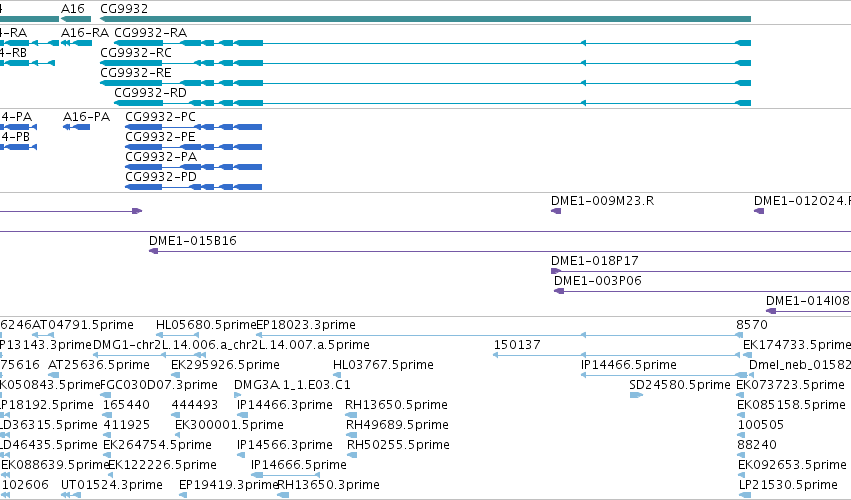Select the EK122226.5prime EST
The image size is (851, 500).
tap(111, 476)
